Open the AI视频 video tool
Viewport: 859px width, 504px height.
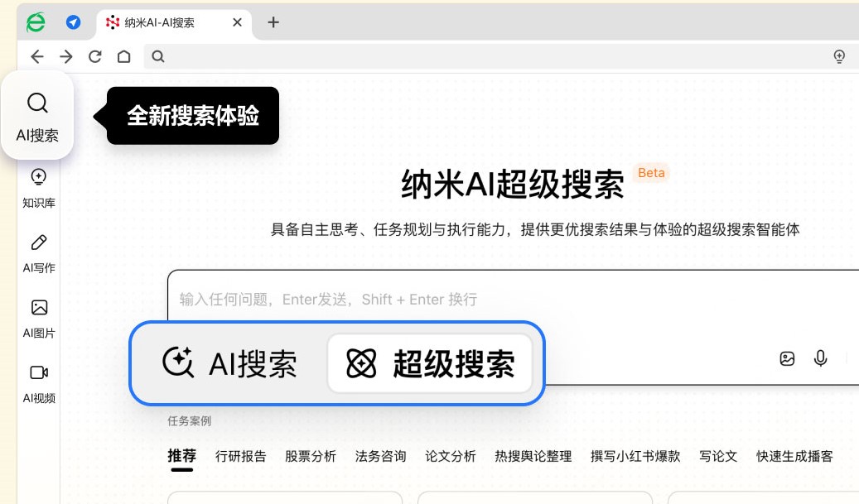pyautogui.click(x=37, y=382)
